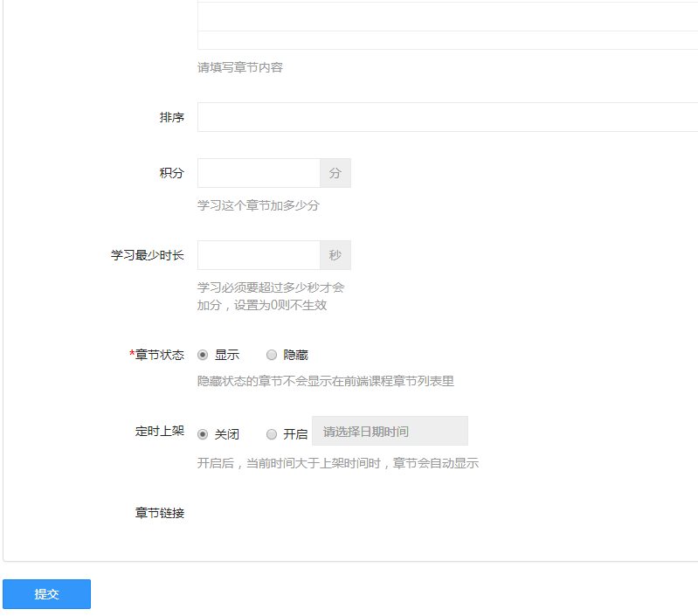Click the 分 unit addon label
698x616 pixels.
(335, 173)
